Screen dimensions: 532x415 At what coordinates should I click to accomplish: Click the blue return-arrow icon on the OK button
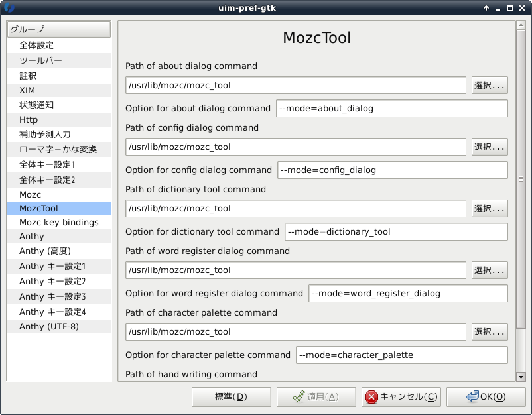tap(472, 396)
